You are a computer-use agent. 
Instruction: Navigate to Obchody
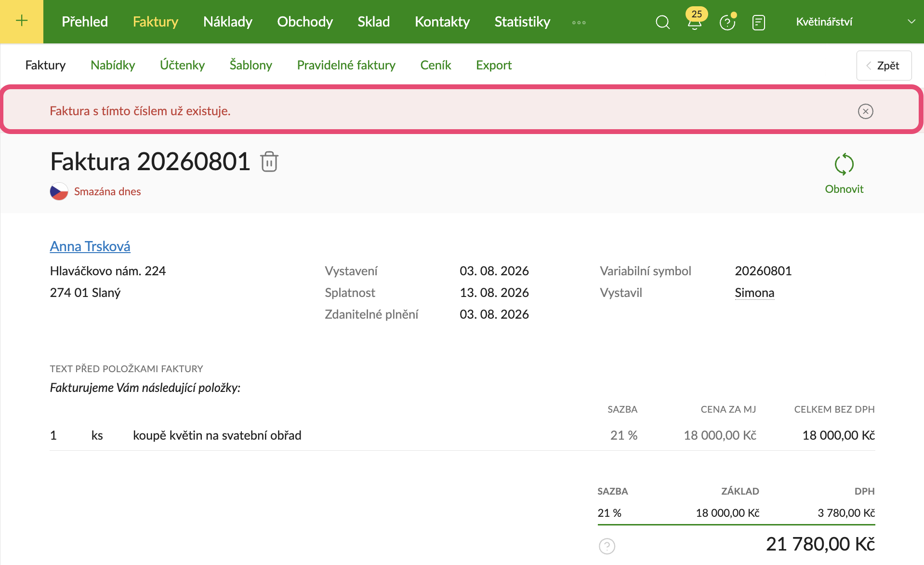tap(305, 22)
